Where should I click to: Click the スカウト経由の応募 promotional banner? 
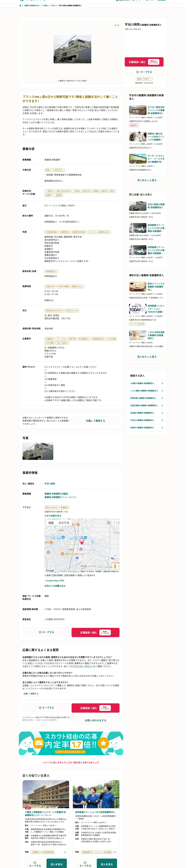point(71,743)
